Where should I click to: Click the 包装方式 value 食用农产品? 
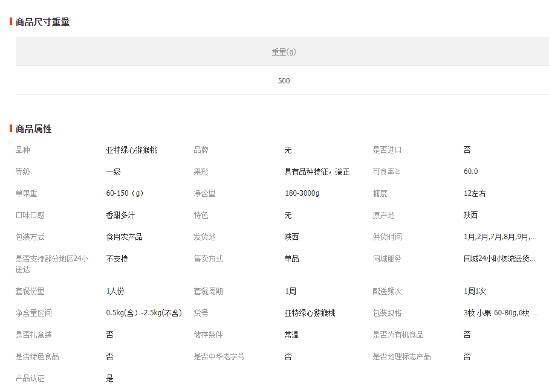click(124, 237)
